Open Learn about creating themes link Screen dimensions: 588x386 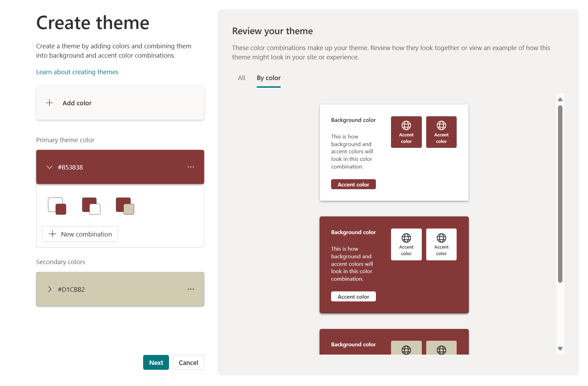pos(77,72)
